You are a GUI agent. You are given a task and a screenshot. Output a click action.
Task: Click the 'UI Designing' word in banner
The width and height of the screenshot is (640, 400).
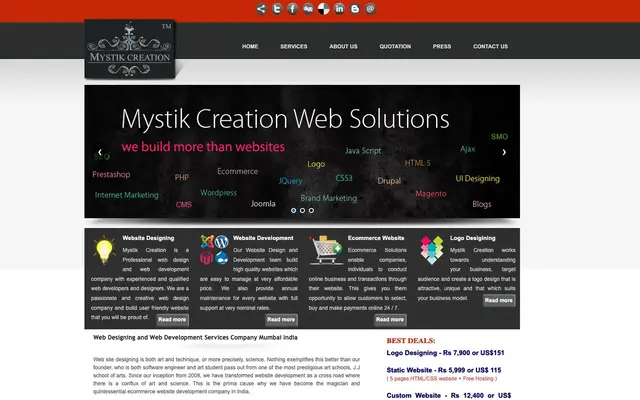click(478, 179)
